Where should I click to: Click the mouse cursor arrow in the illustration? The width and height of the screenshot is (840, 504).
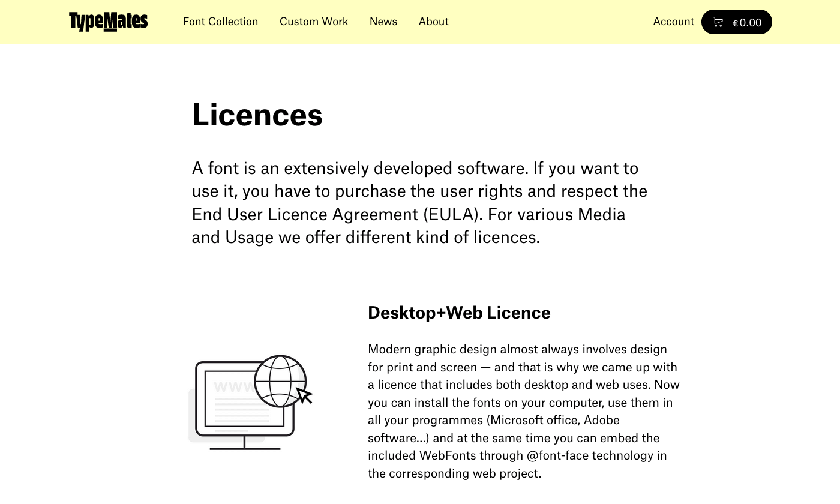point(305,395)
